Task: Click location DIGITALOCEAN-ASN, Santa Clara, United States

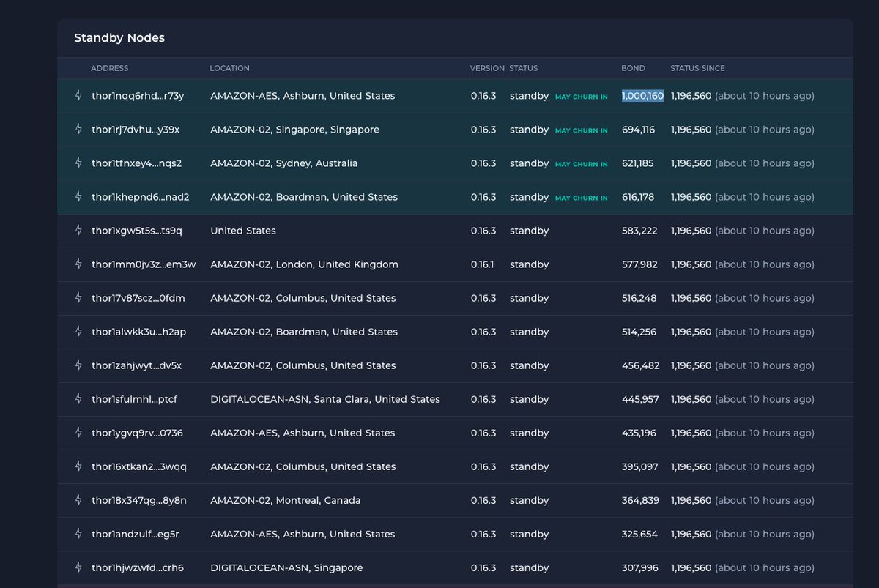Action: click(x=325, y=399)
